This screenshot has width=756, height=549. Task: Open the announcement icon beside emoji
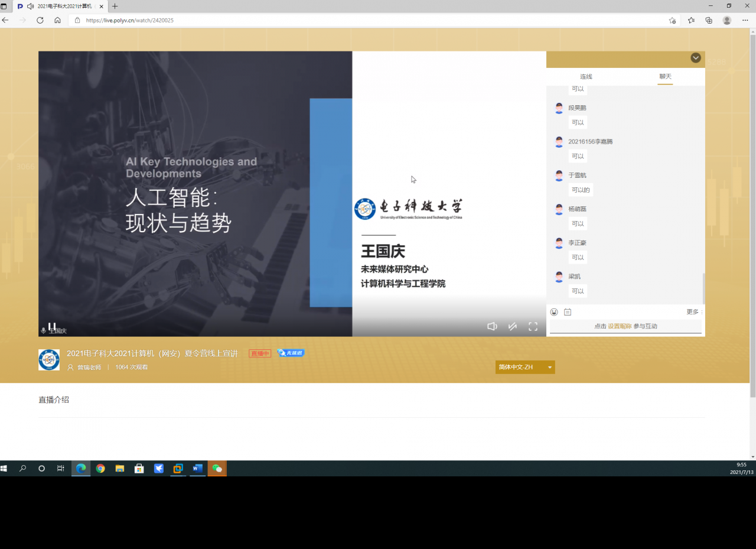click(568, 312)
